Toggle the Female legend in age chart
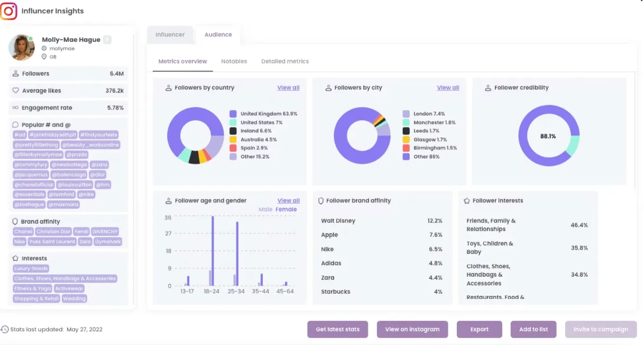Viewport: 644px width, 345px height. point(287,210)
